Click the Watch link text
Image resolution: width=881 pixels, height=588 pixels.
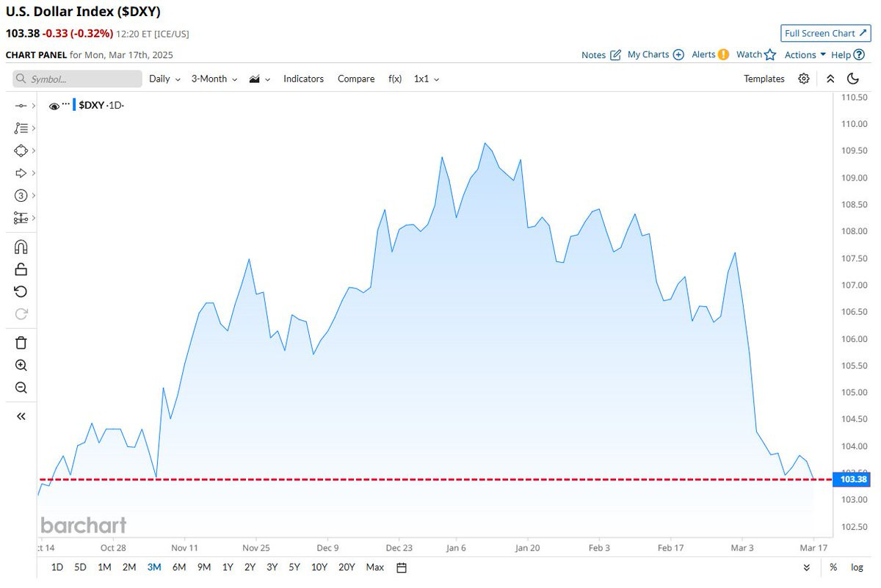(x=749, y=54)
